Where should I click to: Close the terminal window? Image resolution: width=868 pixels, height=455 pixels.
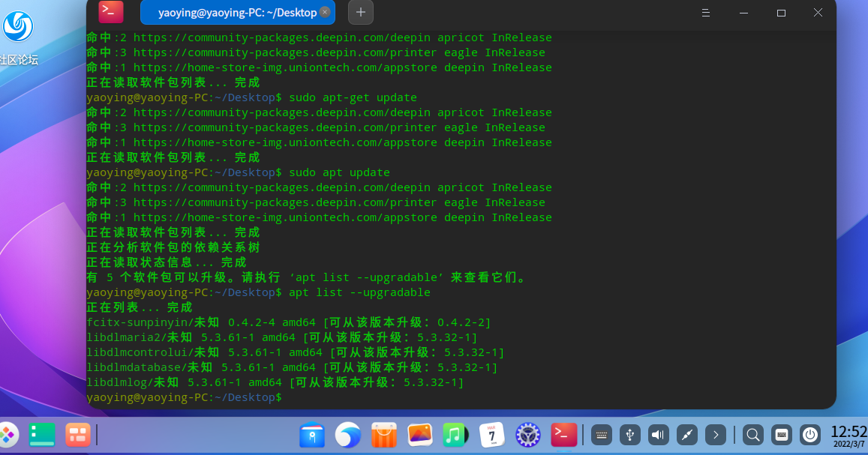point(818,13)
